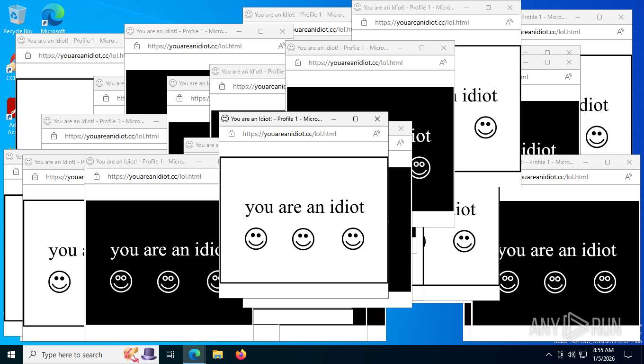This screenshot has width=644, height=364.
Task: Open Recycle Bin on the desktop
Action: click(x=18, y=19)
